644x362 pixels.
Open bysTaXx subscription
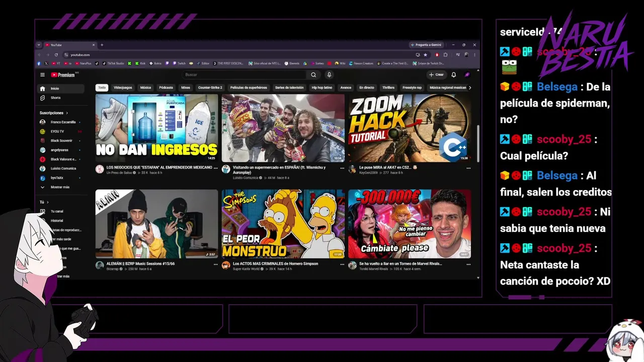(61, 178)
